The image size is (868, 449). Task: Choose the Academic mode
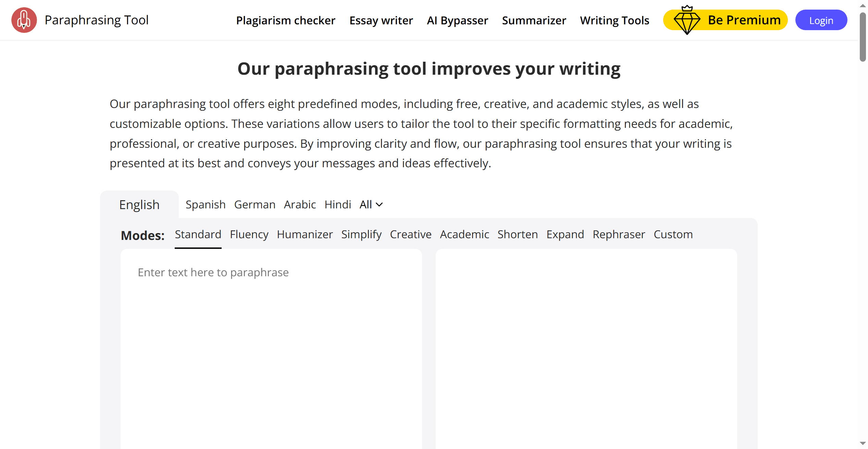point(464,234)
